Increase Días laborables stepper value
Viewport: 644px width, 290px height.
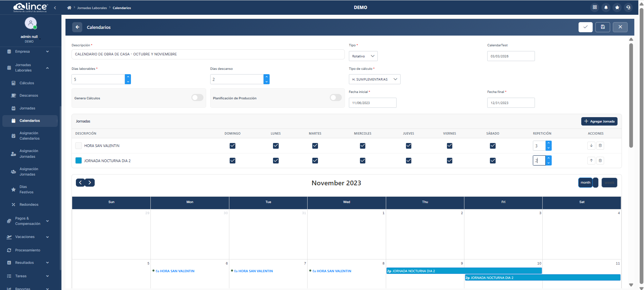128,77
